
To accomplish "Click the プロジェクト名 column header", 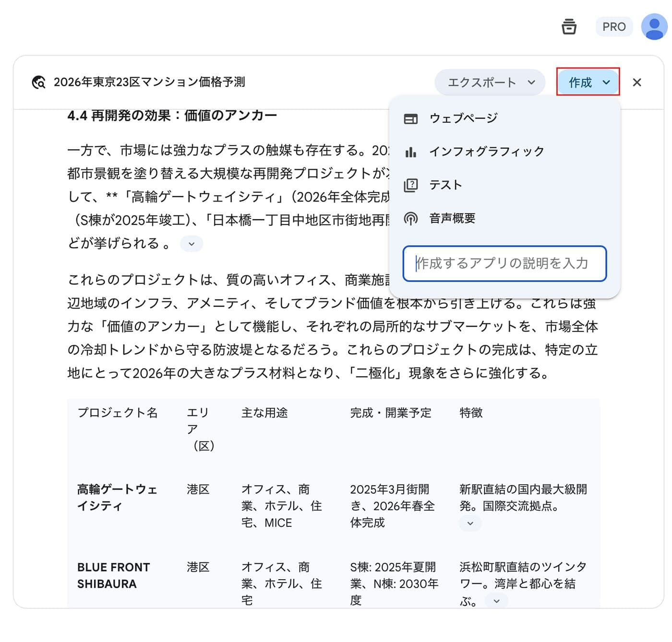I will [118, 413].
